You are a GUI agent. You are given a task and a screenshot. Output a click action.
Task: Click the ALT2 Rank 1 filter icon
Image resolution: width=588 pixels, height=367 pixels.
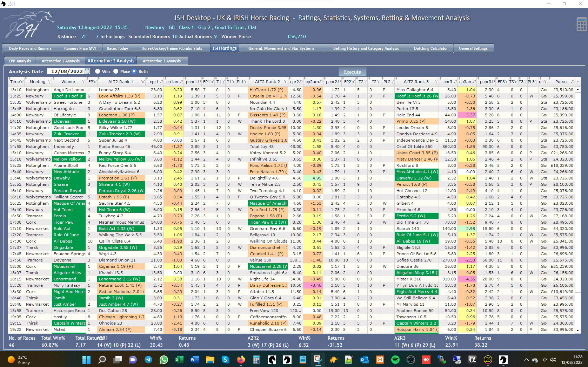pos(143,82)
